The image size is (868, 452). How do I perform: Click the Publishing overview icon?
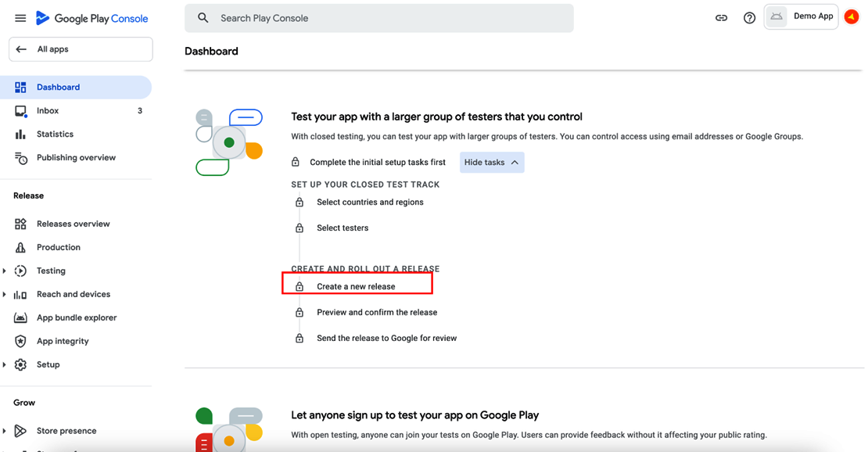click(x=21, y=158)
